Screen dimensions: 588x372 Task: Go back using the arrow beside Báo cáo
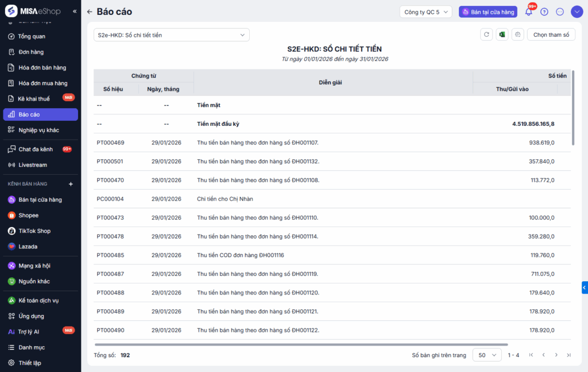pos(90,12)
